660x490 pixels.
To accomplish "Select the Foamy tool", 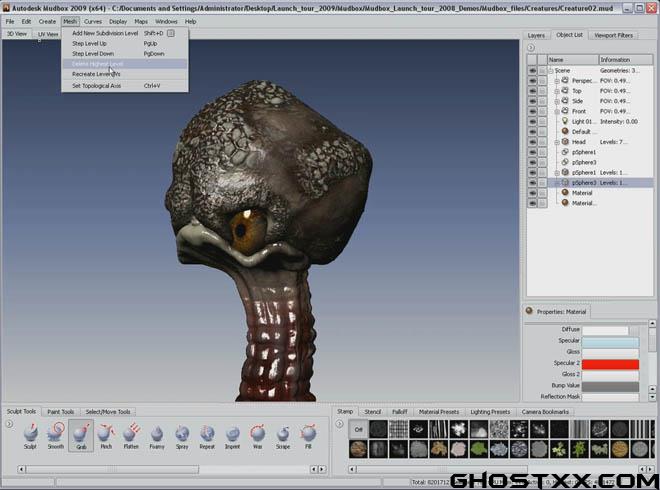I will pos(157,436).
